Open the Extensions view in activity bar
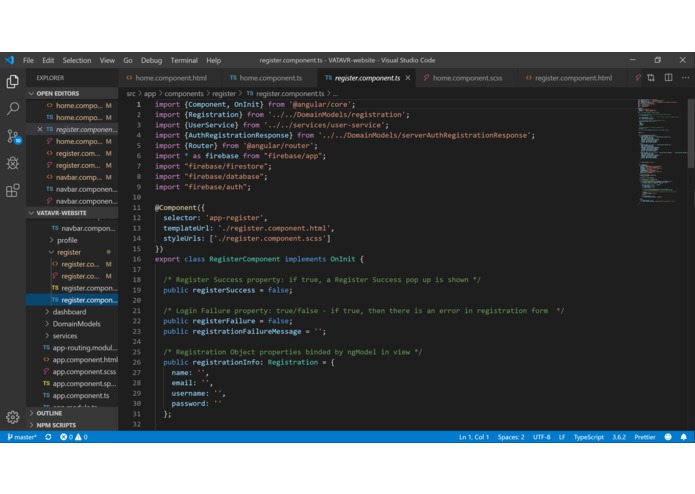The height and width of the screenshot is (494, 695). 12,191
